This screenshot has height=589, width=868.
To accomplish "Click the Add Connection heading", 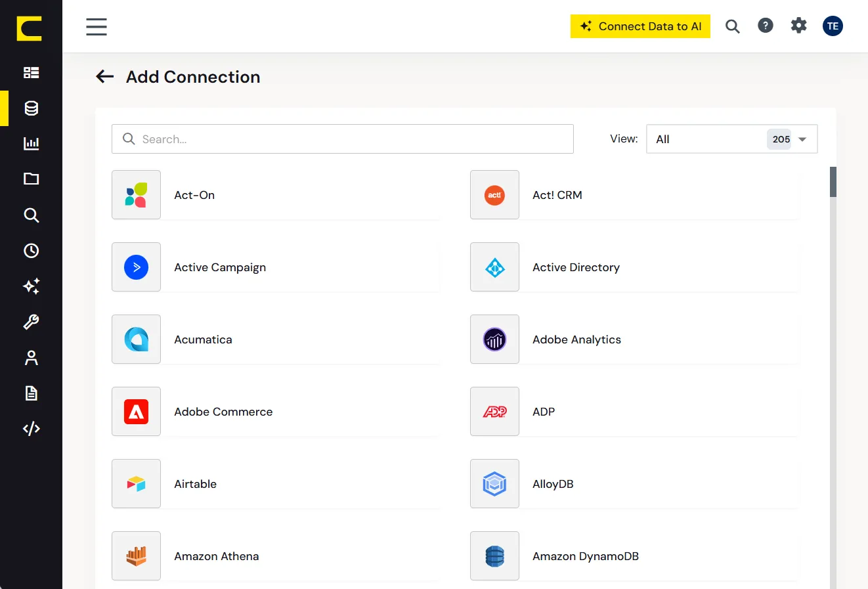I will (x=193, y=77).
